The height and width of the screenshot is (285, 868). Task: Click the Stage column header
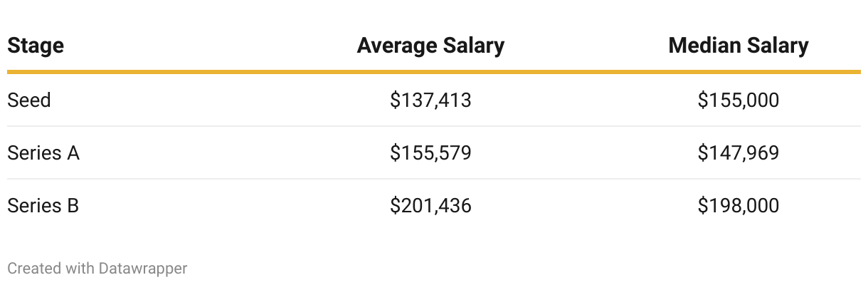tap(36, 46)
